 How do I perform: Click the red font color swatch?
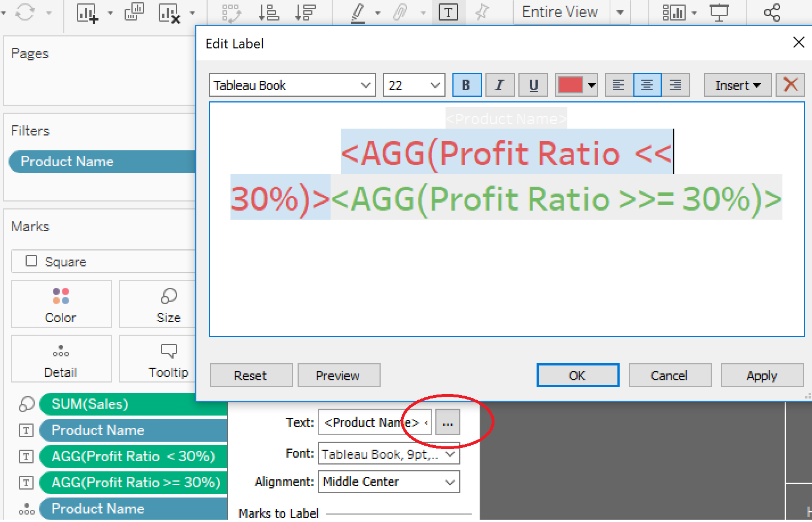click(x=571, y=85)
